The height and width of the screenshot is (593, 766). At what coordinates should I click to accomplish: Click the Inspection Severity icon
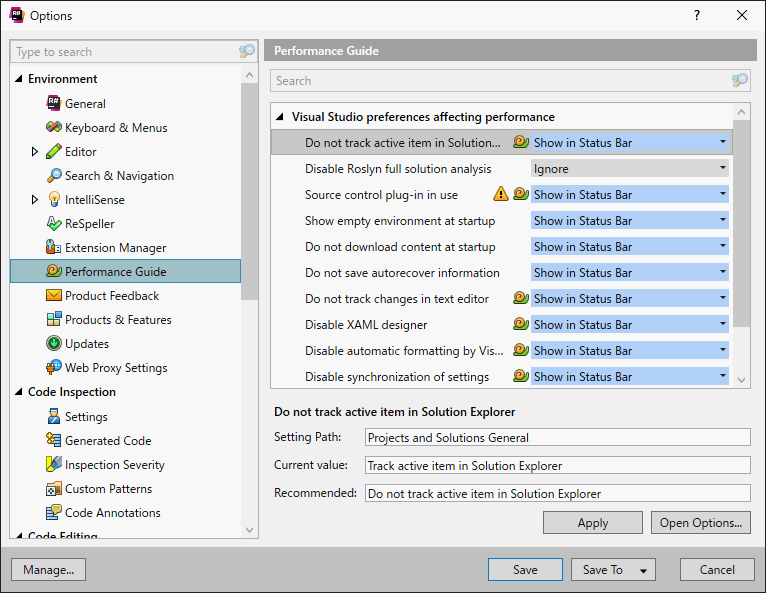[54, 464]
